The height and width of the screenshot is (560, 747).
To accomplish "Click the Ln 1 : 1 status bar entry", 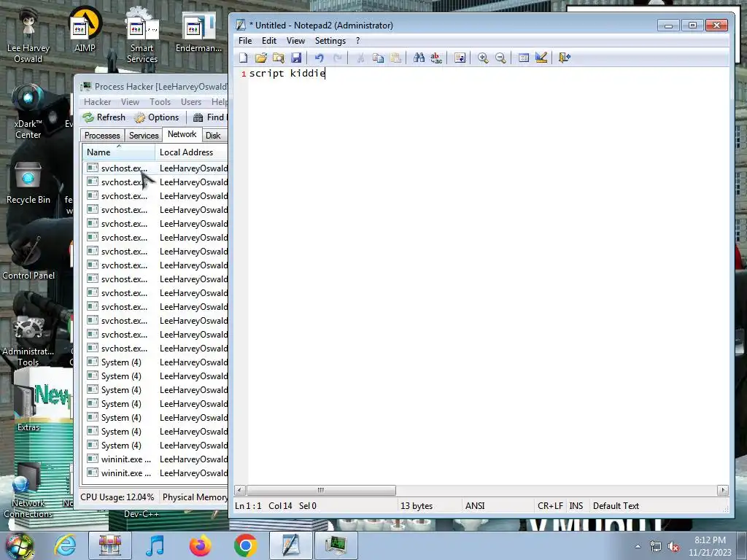I will tap(248, 506).
